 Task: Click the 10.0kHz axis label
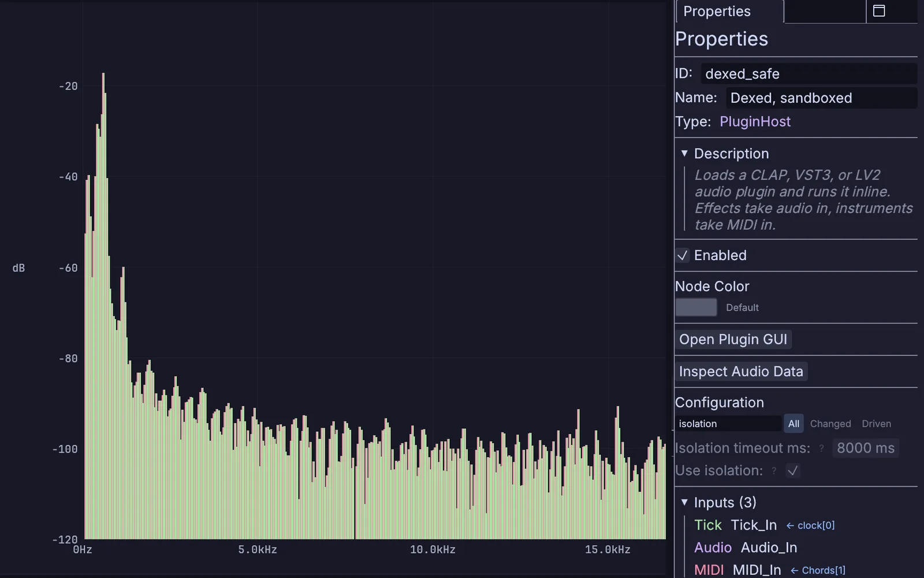pos(433,550)
